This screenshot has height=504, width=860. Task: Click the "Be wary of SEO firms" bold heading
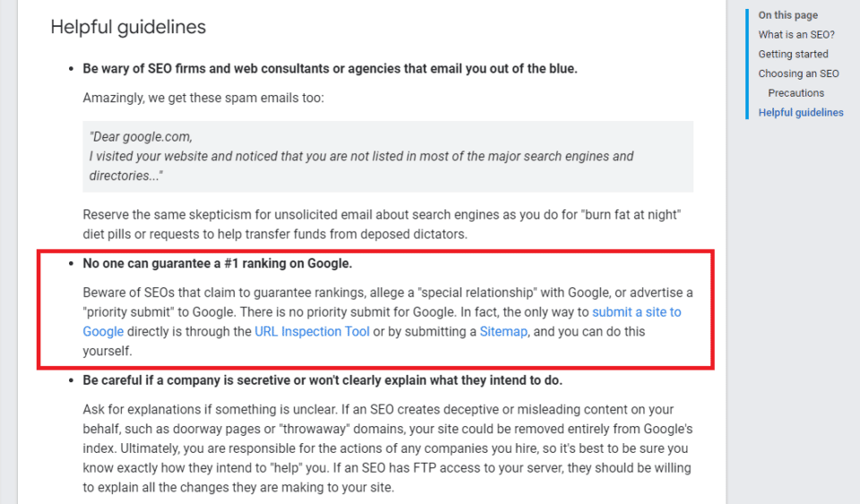[331, 68]
